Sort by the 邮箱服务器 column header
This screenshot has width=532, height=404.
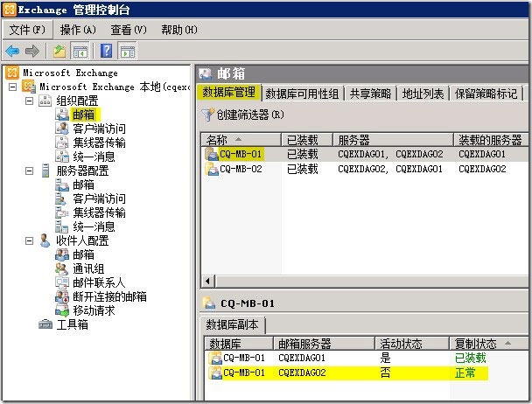(324, 344)
